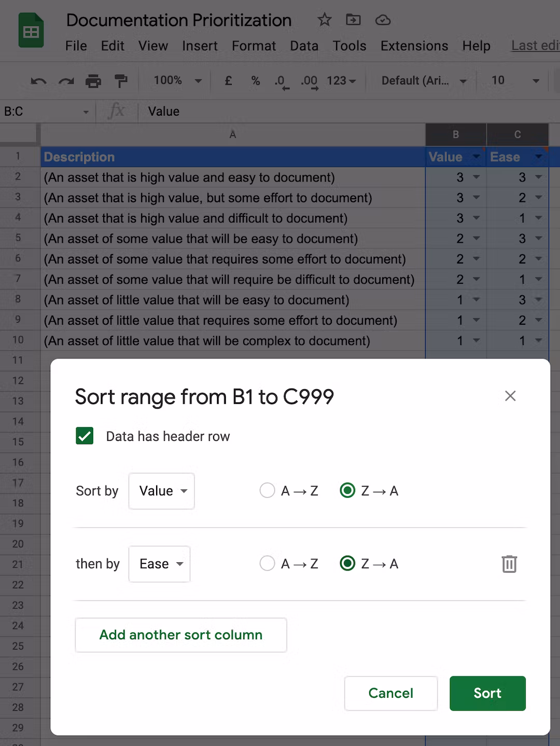
Task: Select A→Z for Sort by Value
Action: [x=267, y=490]
